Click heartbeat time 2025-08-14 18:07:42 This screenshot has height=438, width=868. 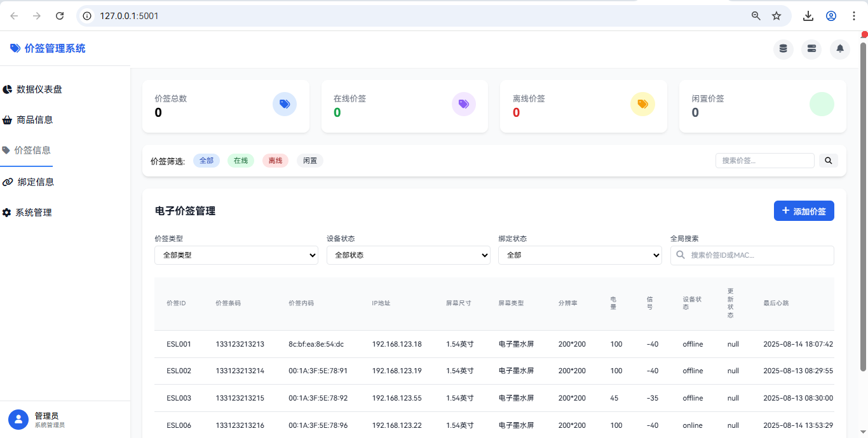(798, 344)
